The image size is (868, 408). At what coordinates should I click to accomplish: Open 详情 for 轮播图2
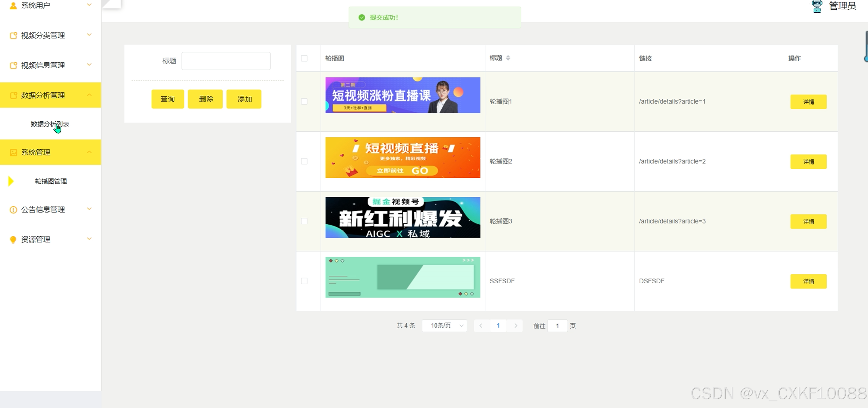[x=808, y=162]
